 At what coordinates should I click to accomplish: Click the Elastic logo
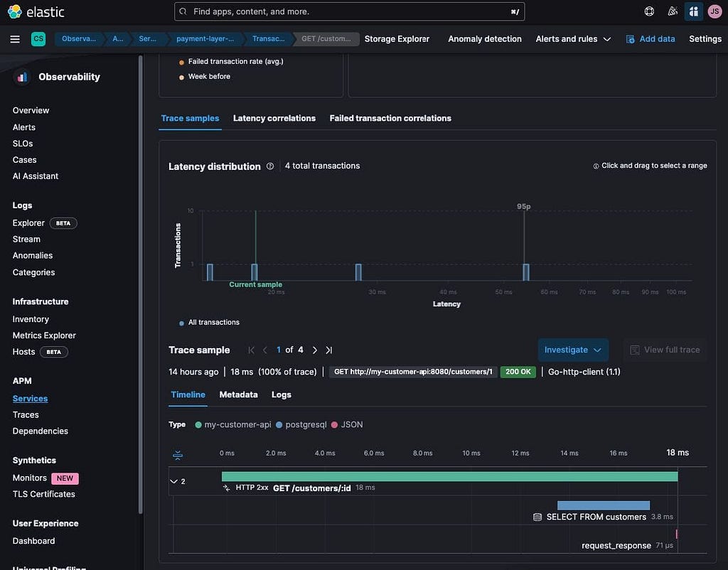36,11
